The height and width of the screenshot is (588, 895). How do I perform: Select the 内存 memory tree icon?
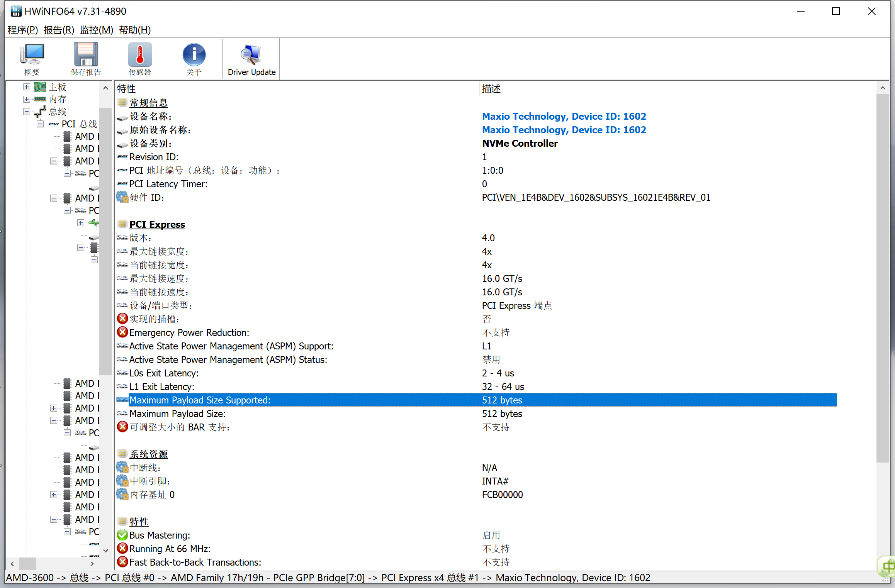pos(40,100)
